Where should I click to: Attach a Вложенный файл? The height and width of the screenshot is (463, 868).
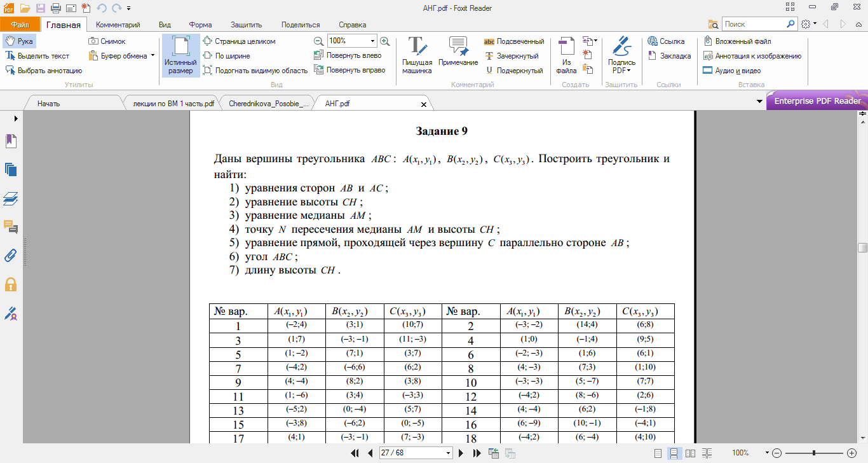(x=737, y=41)
